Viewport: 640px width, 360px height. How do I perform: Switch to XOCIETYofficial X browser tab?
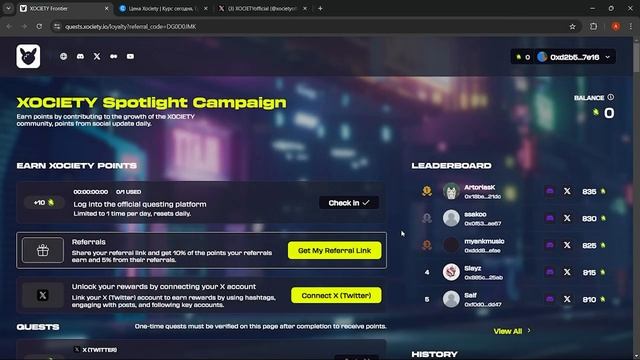tap(262, 9)
